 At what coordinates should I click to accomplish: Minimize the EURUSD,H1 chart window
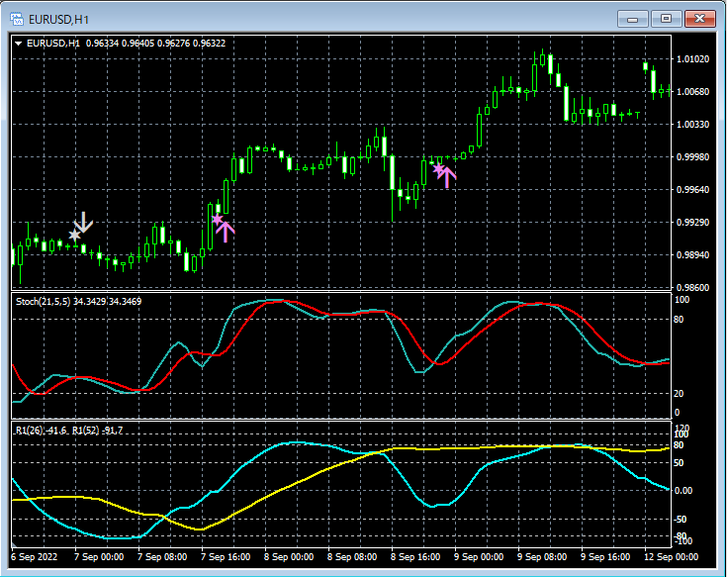[x=633, y=18]
